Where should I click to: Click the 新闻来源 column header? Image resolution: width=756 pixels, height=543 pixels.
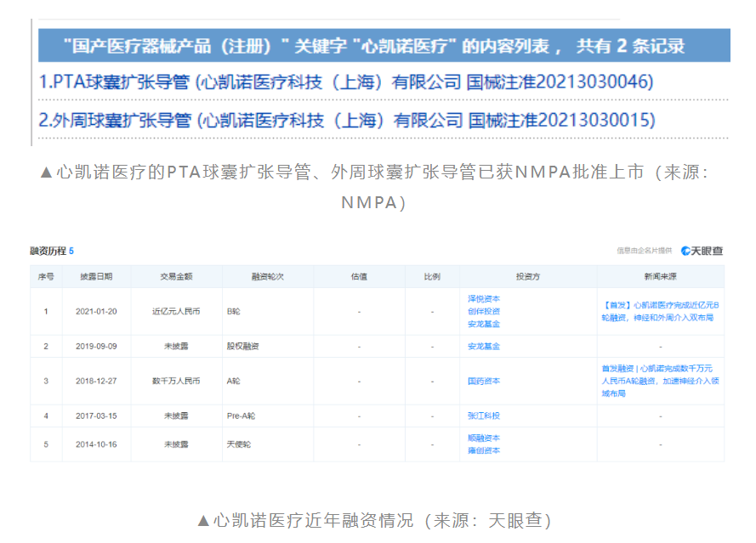coord(660,276)
